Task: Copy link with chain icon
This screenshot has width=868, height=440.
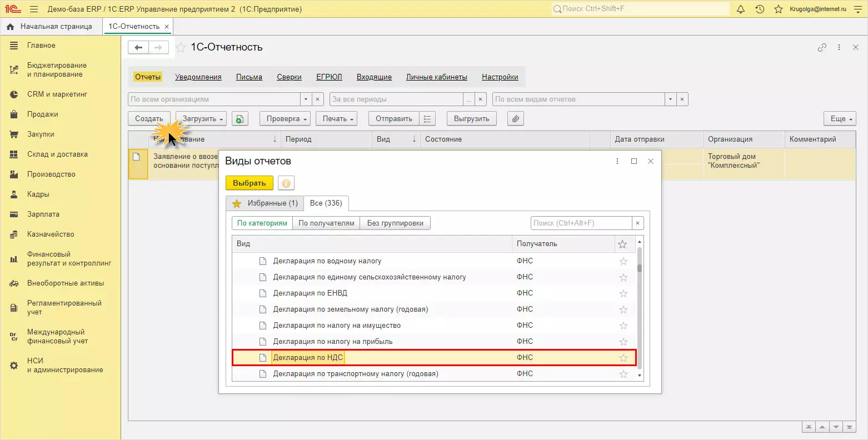Action: tap(822, 48)
